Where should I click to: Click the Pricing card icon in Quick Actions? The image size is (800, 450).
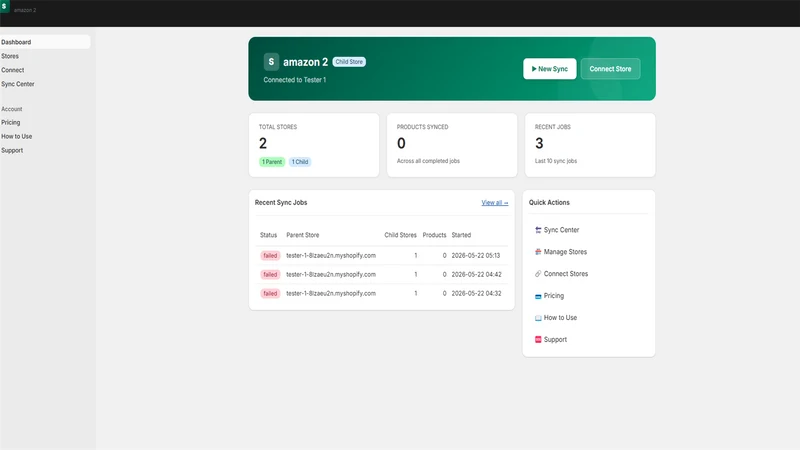(538, 296)
